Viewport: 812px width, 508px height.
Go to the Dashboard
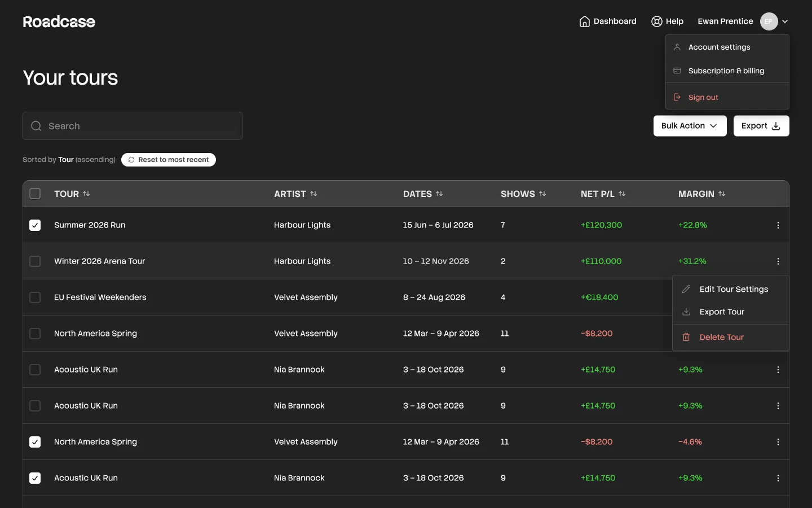[x=608, y=21]
